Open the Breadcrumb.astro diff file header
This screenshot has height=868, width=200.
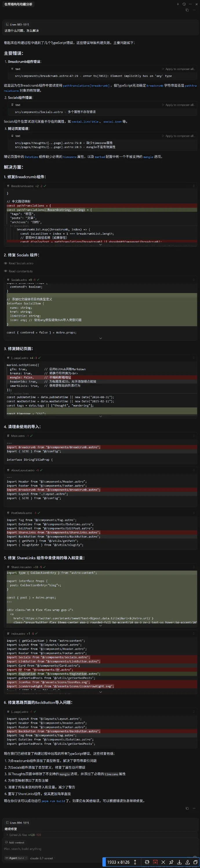point(22,186)
